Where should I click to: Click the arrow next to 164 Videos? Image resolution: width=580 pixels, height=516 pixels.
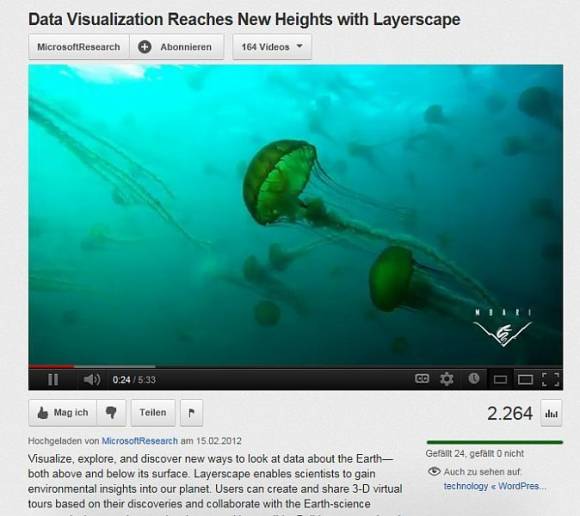point(300,46)
